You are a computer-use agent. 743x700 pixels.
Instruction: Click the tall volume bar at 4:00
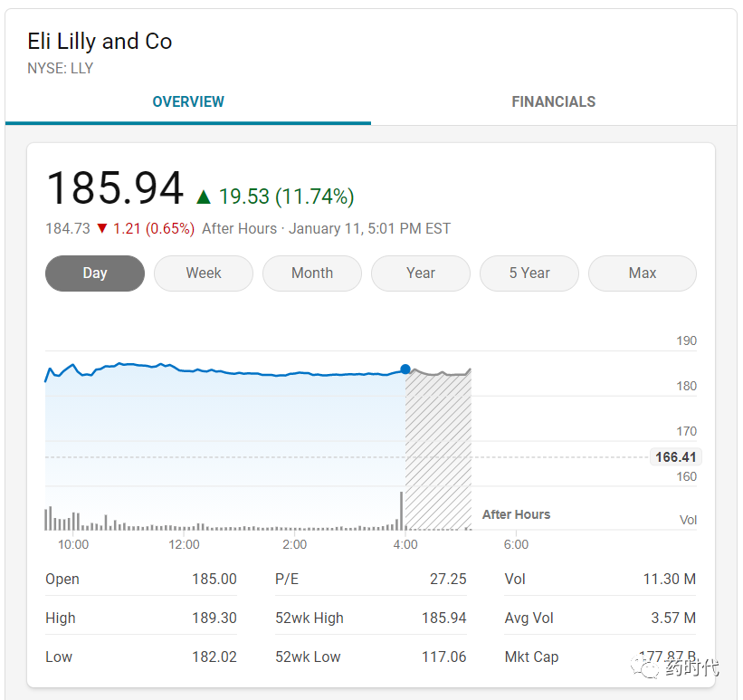pyautogui.click(x=401, y=511)
